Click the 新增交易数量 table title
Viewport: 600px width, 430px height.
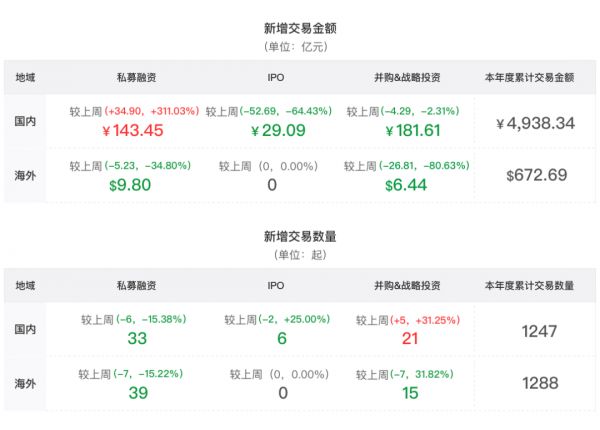point(300,237)
